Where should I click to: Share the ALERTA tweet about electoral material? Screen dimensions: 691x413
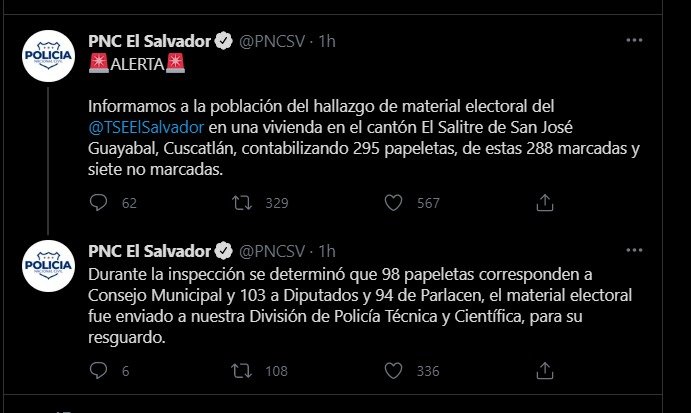(544, 203)
